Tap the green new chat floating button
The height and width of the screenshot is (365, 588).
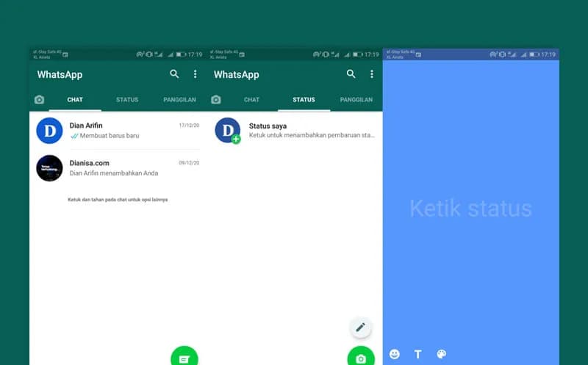point(184,358)
